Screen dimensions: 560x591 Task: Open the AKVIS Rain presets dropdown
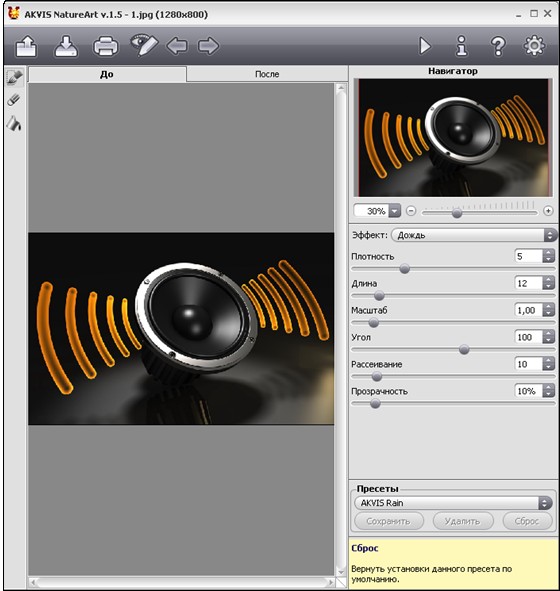pos(453,503)
